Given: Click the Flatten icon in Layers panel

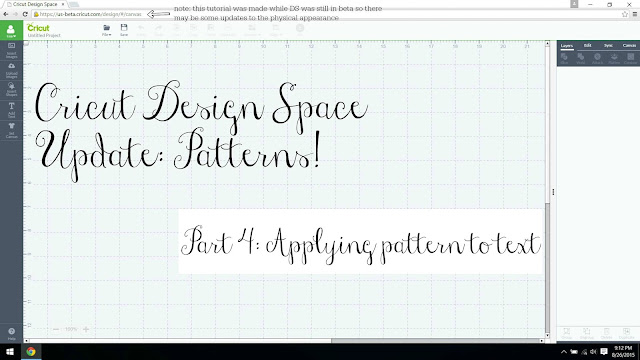Looking at the screenshot, I should (614, 59).
